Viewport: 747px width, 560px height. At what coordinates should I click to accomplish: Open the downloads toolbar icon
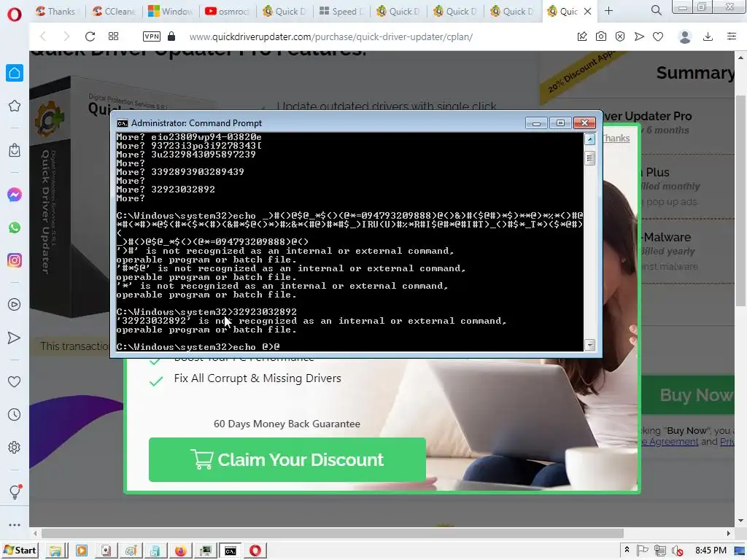tap(708, 36)
